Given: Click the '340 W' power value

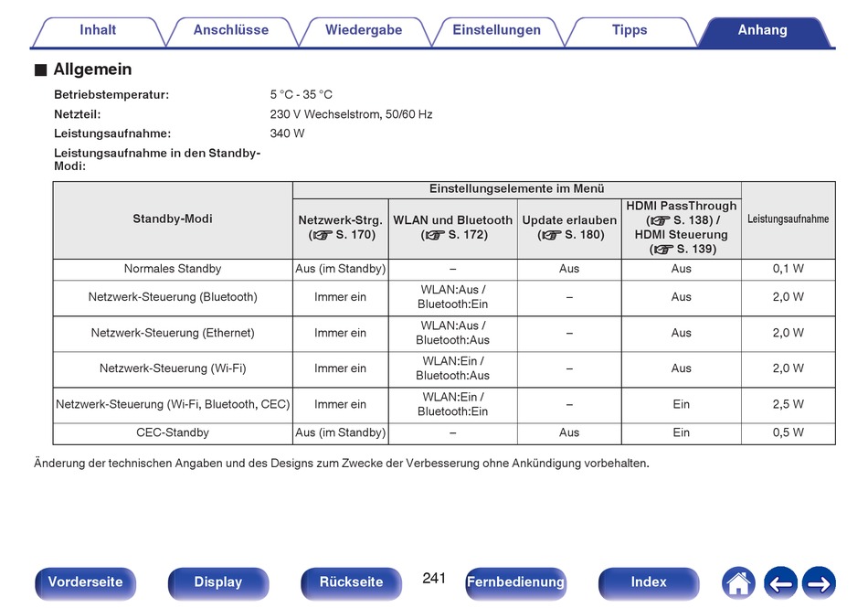Looking at the screenshot, I should coord(287,133).
